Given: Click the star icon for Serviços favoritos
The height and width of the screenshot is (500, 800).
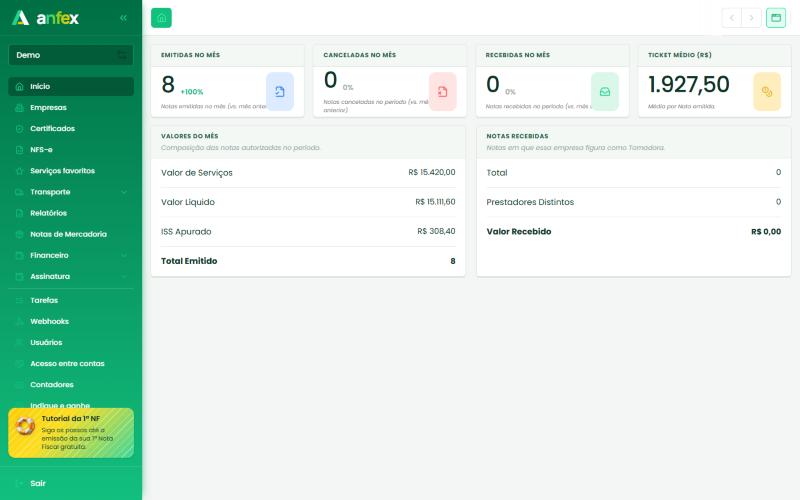Looking at the screenshot, I should (x=19, y=171).
